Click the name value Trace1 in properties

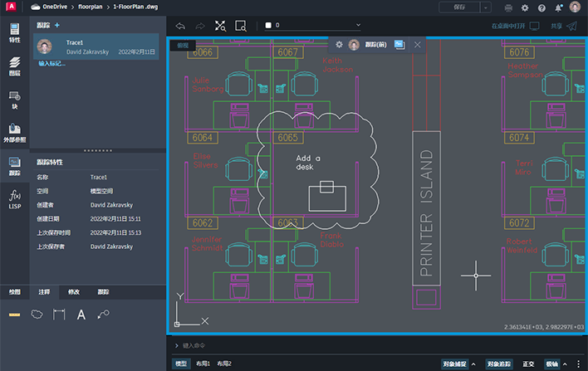pos(99,178)
